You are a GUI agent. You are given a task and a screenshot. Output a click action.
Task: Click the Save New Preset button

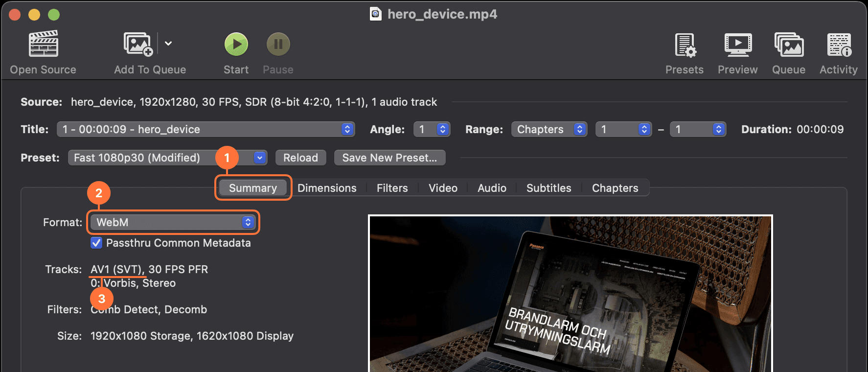[389, 158]
